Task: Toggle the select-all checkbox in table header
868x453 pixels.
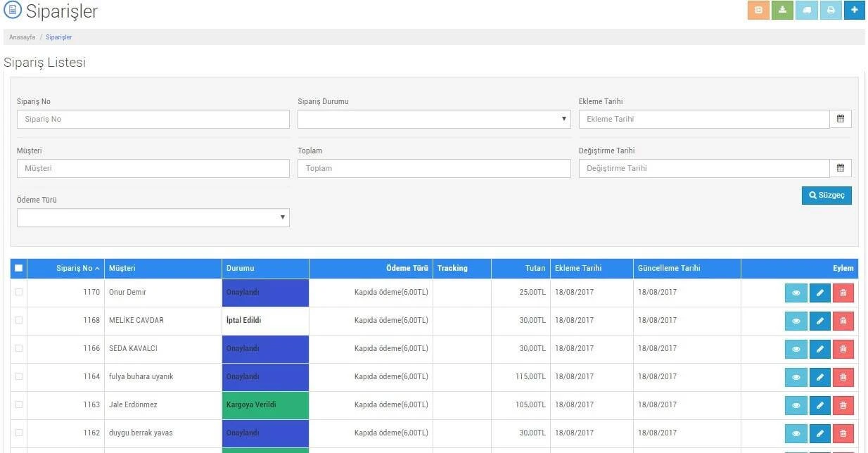Action: [18, 268]
